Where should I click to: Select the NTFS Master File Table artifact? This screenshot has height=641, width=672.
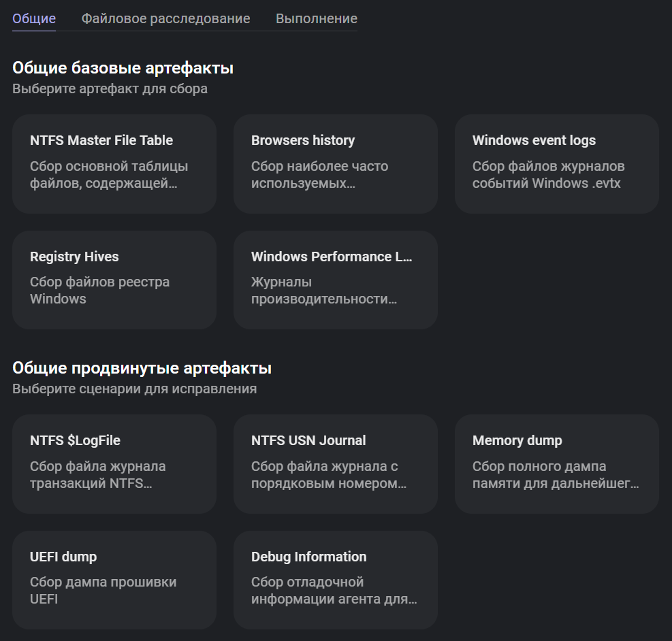[x=114, y=164]
